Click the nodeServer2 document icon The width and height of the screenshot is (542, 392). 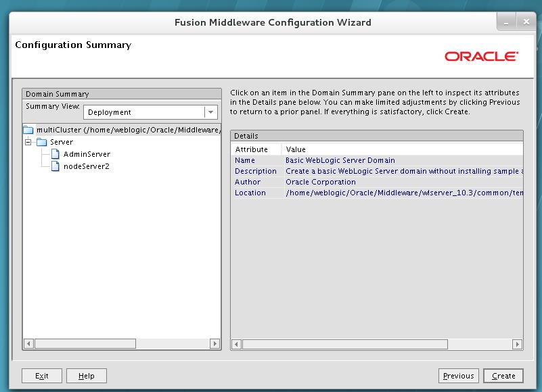[55, 166]
